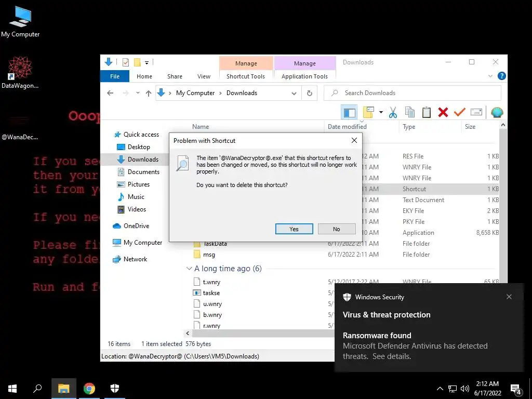The image size is (532, 399).
Task: Click the Copy icon in Explorer toolbar
Action: point(409,112)
